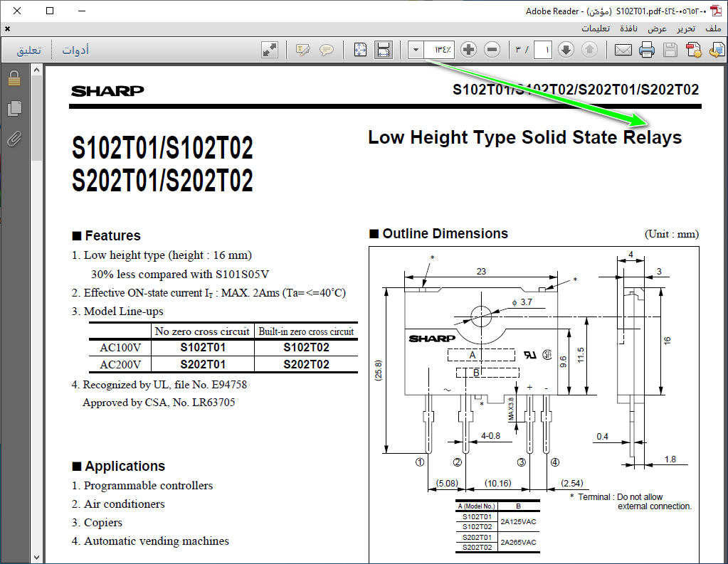
Task: Click the save floppy disk icon
Action: [x=670, y=50]
